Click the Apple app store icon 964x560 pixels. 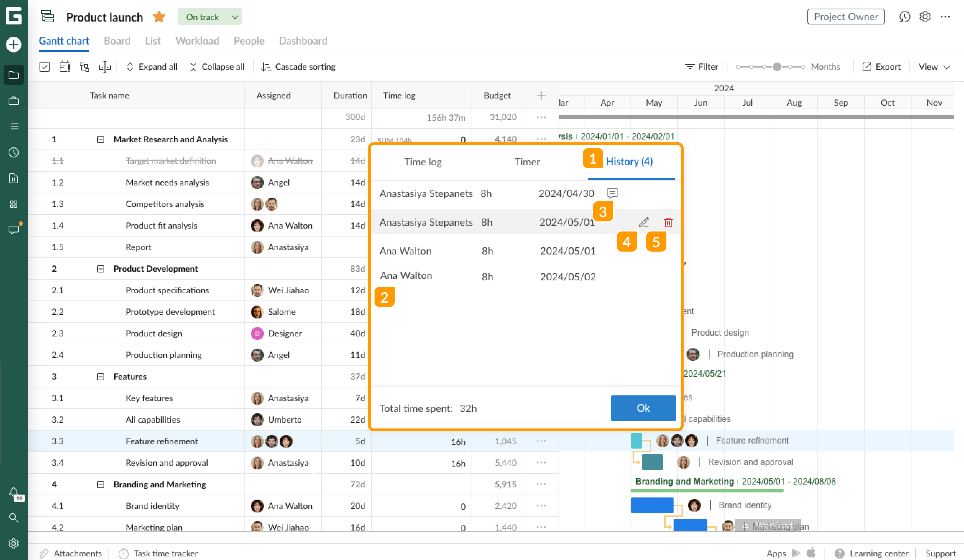[811, 553]
